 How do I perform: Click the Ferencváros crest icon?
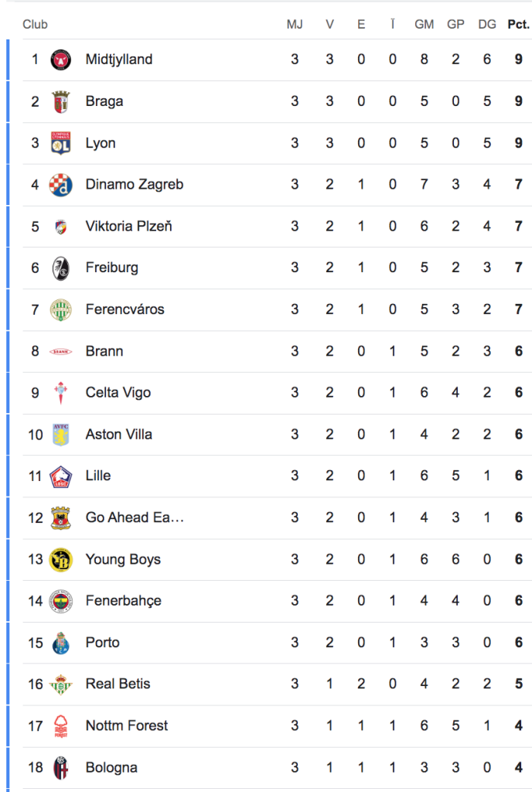pos(61,309)
